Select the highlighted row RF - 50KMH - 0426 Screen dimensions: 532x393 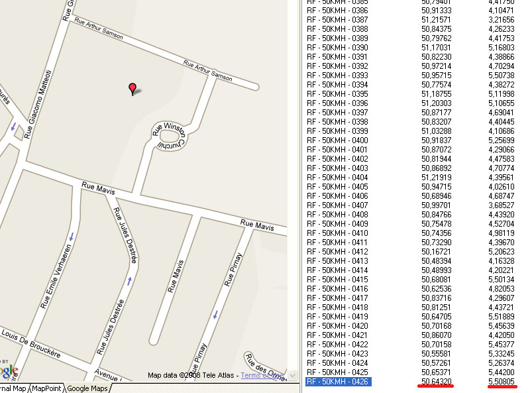click(337, 382)
